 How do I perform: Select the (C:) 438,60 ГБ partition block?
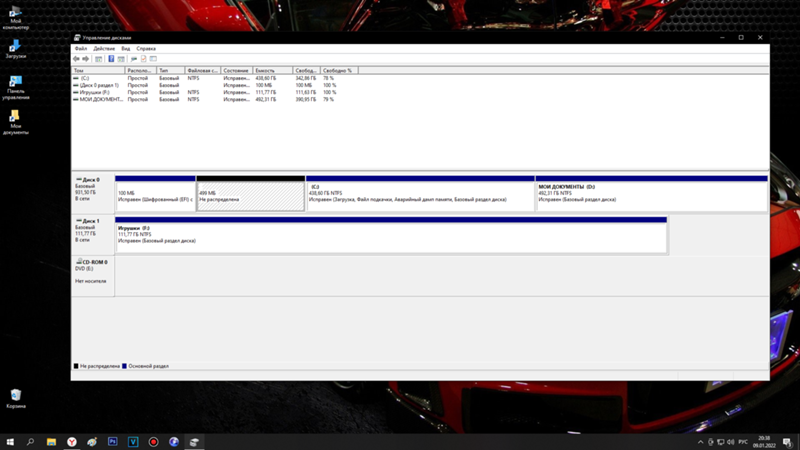coord(420,193)
